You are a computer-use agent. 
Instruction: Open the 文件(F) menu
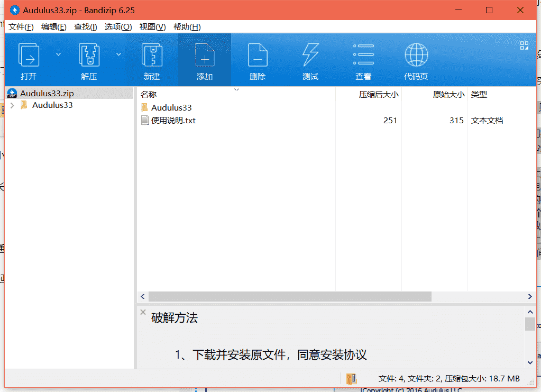coord(21,27)
